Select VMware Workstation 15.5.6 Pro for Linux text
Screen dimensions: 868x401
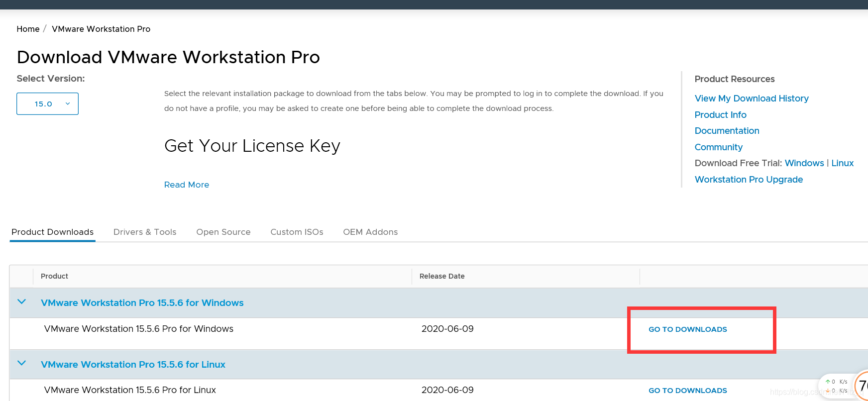pyautogui.click(x=130, y=390)
